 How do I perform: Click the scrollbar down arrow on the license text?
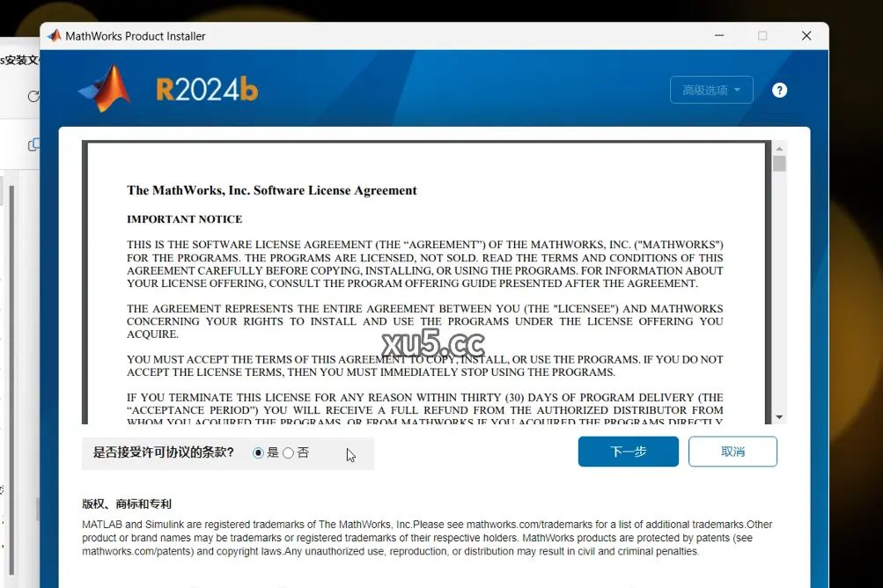pos(778,415)
